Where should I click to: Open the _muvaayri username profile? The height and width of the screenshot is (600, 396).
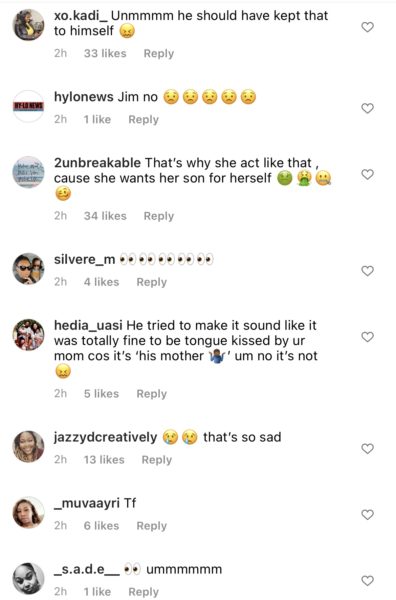coord(87,503)
